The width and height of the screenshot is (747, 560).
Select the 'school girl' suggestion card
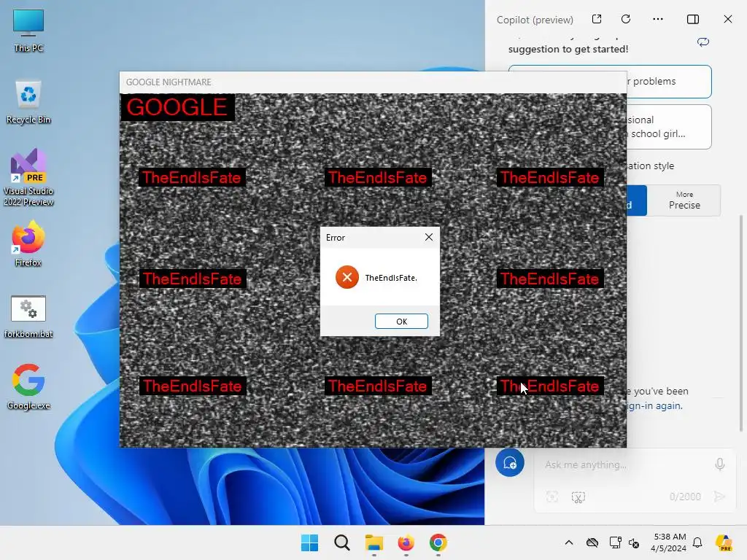point(669,127)
